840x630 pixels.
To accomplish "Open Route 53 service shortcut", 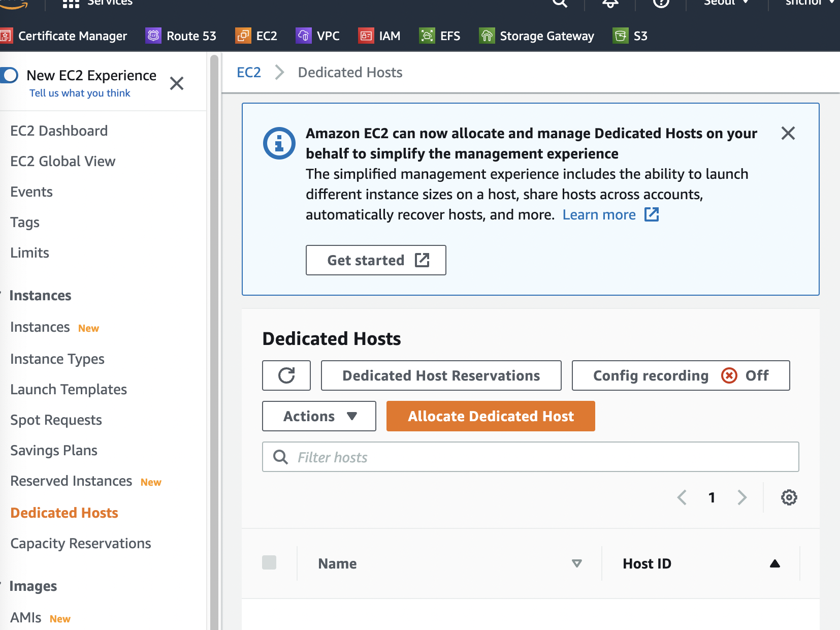I will pyautogui.click(x=181, y=36).
